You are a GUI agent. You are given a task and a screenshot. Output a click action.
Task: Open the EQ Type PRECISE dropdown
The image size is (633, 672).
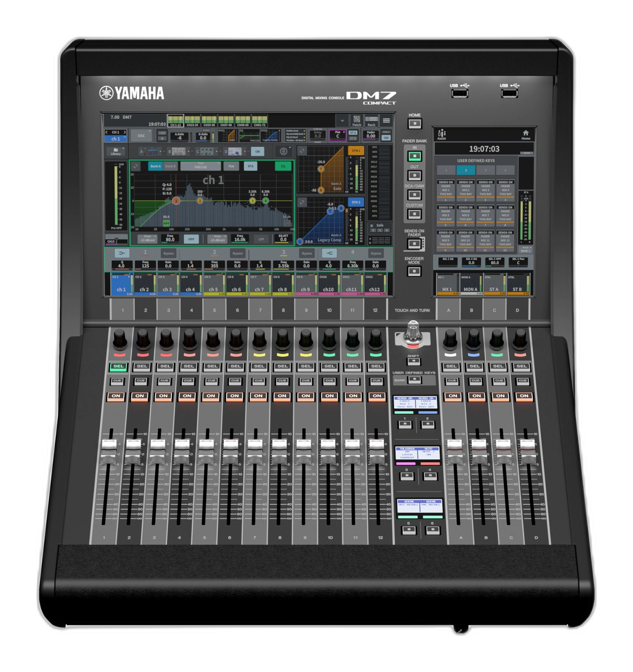tap(200, 166)
